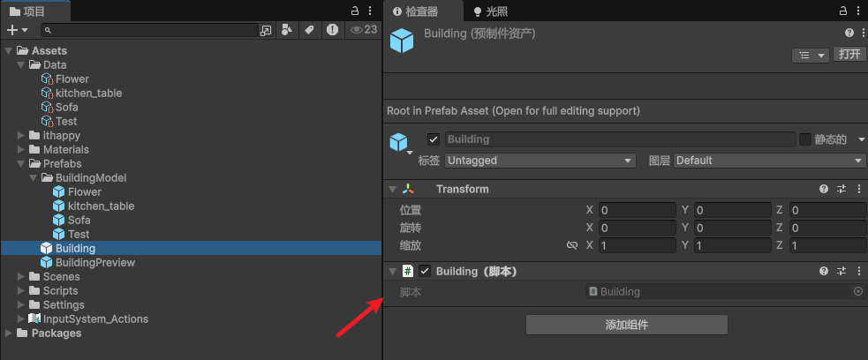The height and width of the screenshot is (360, 868).
Task: Disable the Building script component checkbox
Action: point(425,271)
